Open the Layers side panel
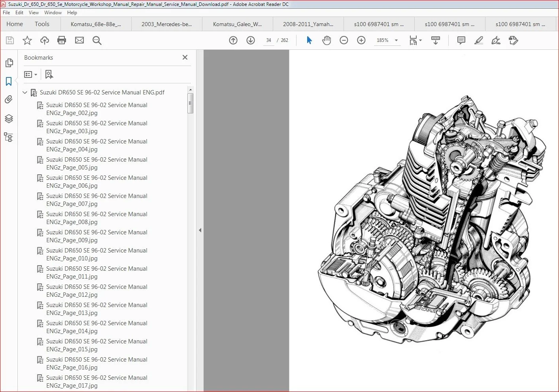559x392 pixels. (x=9, y=119)
